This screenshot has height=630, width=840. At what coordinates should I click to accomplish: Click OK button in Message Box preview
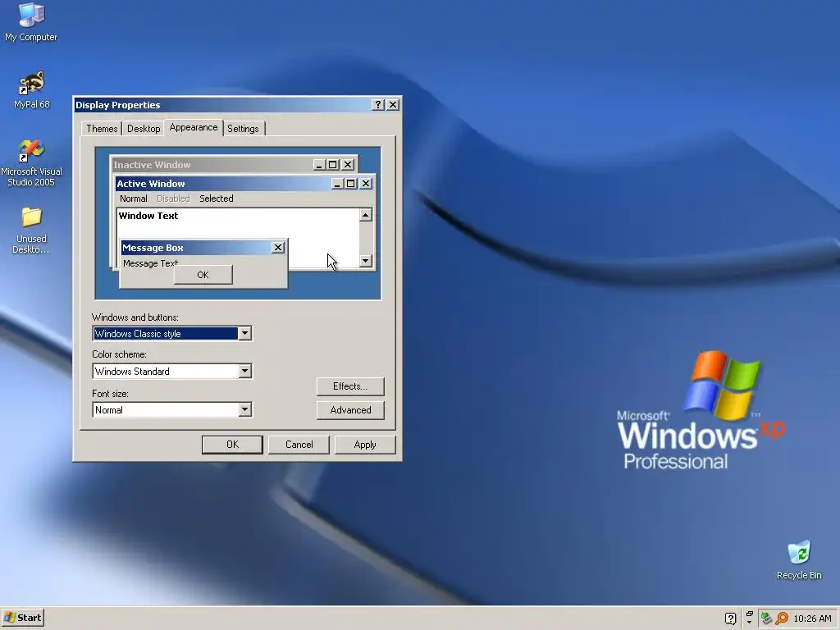click(203, 275)
